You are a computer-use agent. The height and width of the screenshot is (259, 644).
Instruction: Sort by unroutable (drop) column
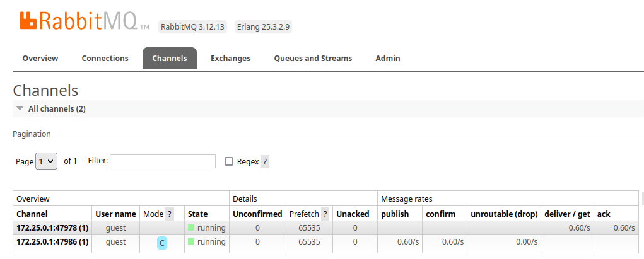click(x=504, y=214)
